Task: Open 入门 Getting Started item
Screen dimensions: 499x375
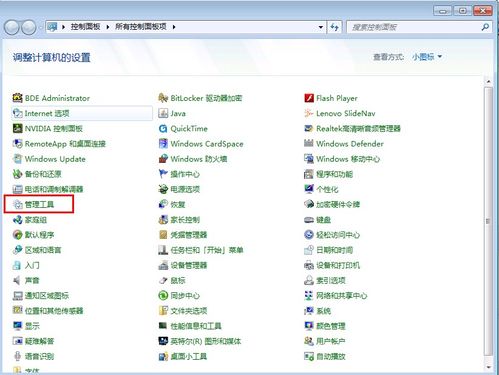Action: [x=26, y=265]
